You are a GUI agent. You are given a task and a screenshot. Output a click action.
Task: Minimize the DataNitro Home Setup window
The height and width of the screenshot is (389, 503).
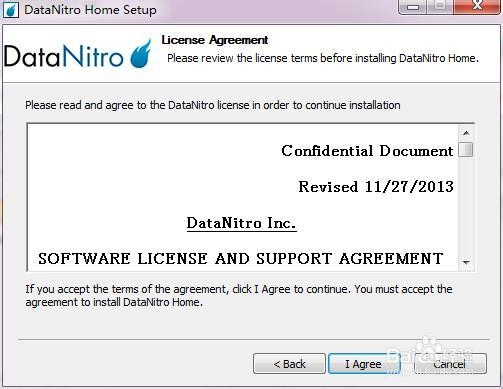pos(413,6)
